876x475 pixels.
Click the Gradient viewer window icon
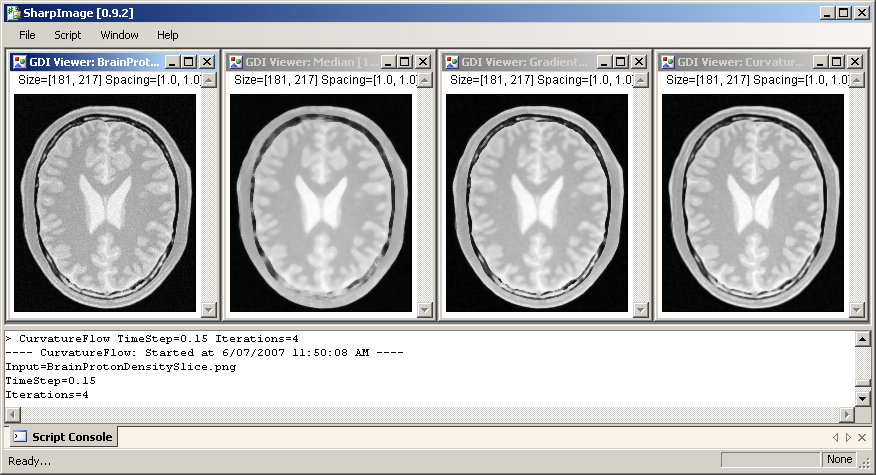click(x=451, y=62)
